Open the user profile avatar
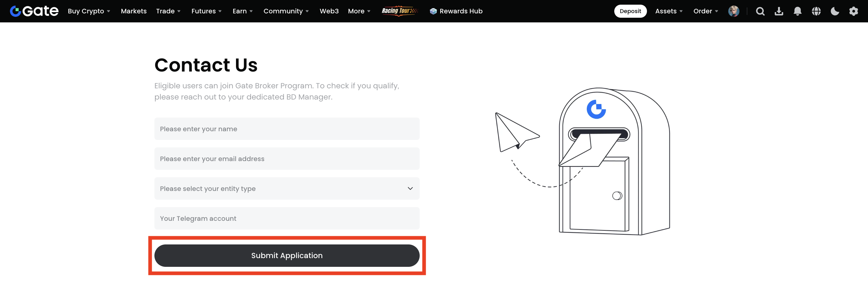Image resolution: width=868 pixels, height=283 pixels. [734, 11]
